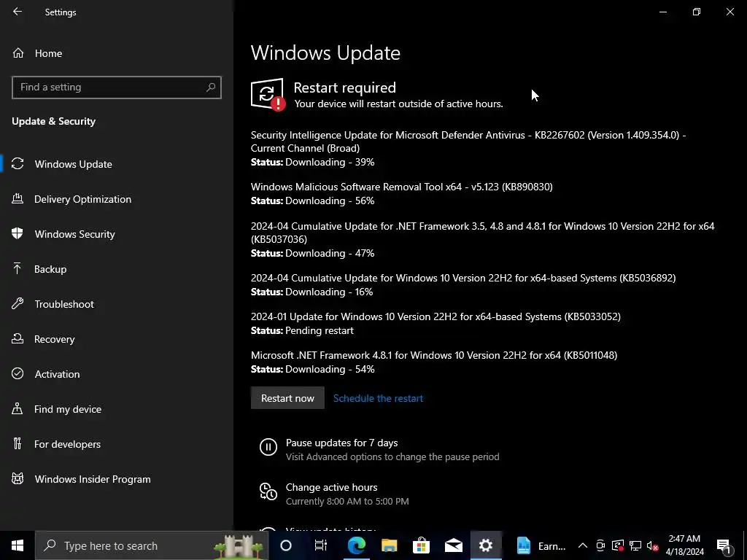Viewport: 747px width, 560px height.
Task: Click Status: Downloading - 56% text
Action: (312, 201)
